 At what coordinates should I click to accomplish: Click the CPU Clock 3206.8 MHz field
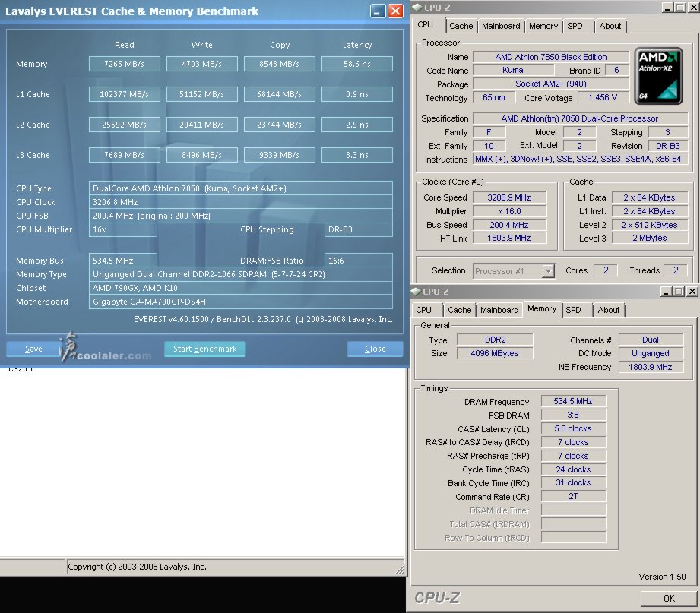(x=241, y=202)
